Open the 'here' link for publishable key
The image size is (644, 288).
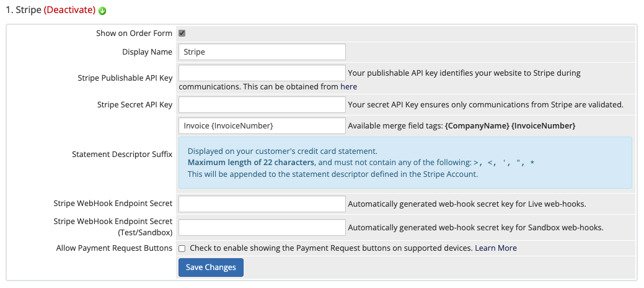pos(349,87)
